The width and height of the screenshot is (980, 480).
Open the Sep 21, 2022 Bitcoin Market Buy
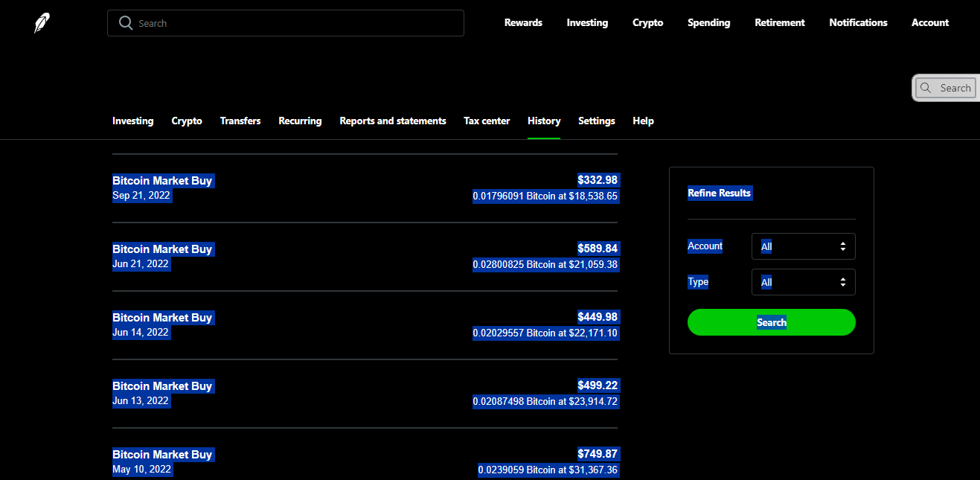click(x=365, y=188)
